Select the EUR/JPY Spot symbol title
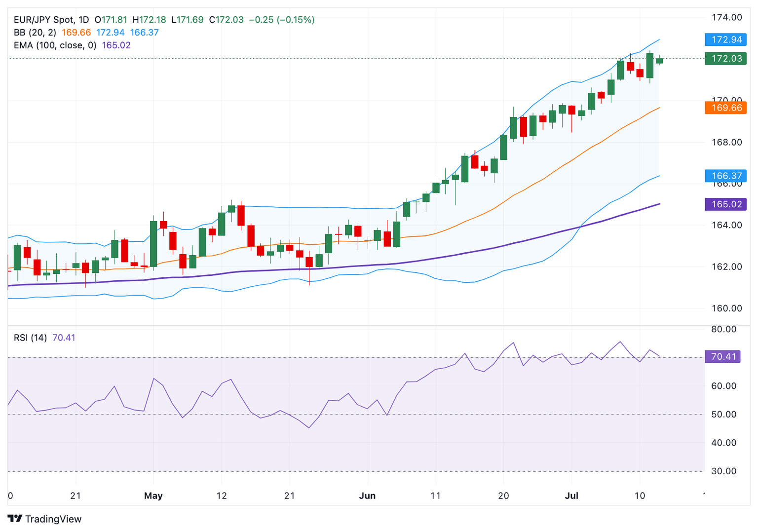Viewport: 758px width, 532px height. click(x=44, y=20)
